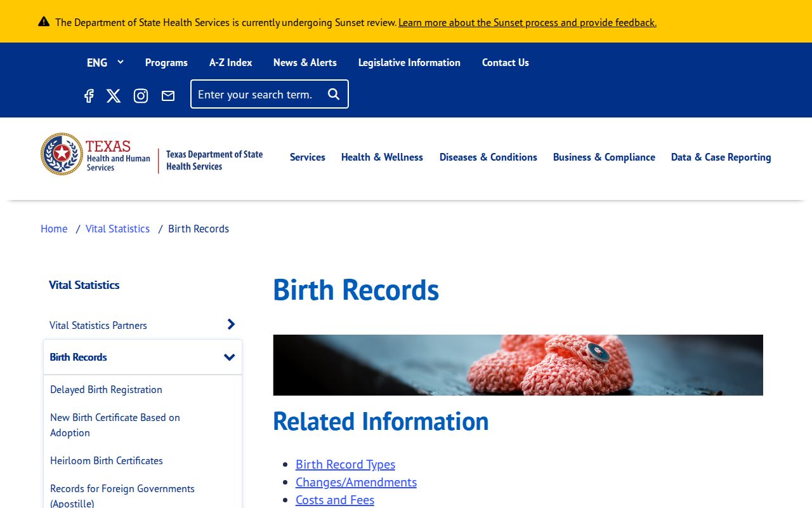
Task: Select Vital Statistics Partners in sidebar
Action: point(98,325)
